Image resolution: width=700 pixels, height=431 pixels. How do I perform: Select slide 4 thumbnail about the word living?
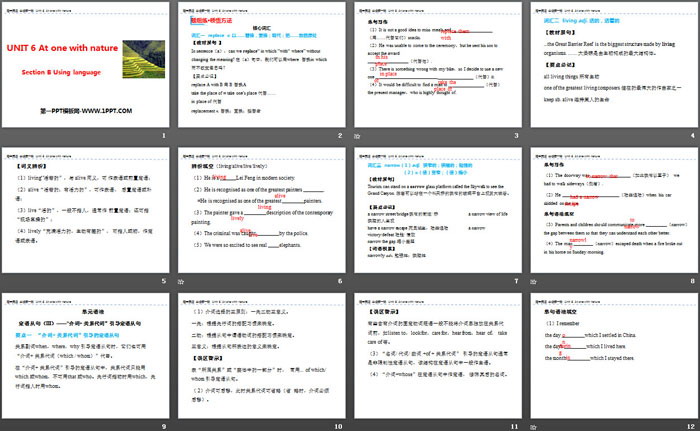click(x=614, y=65)
